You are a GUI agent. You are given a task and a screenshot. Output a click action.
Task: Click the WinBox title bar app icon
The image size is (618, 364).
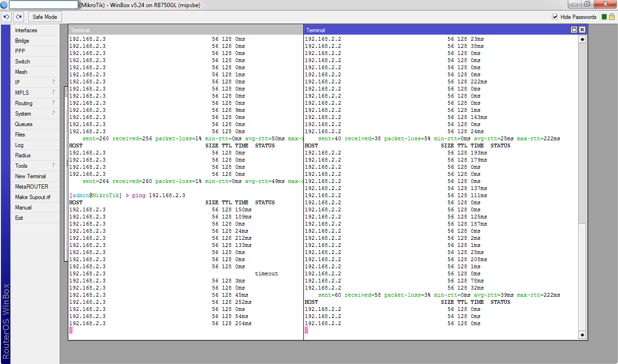[4, 4]
